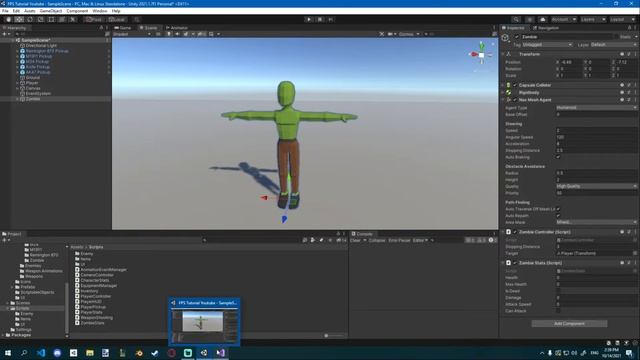Screen dimensions: 640x360
Task: Open the cloud services icon
Action: pyautogui.click(x=542, y=19)
